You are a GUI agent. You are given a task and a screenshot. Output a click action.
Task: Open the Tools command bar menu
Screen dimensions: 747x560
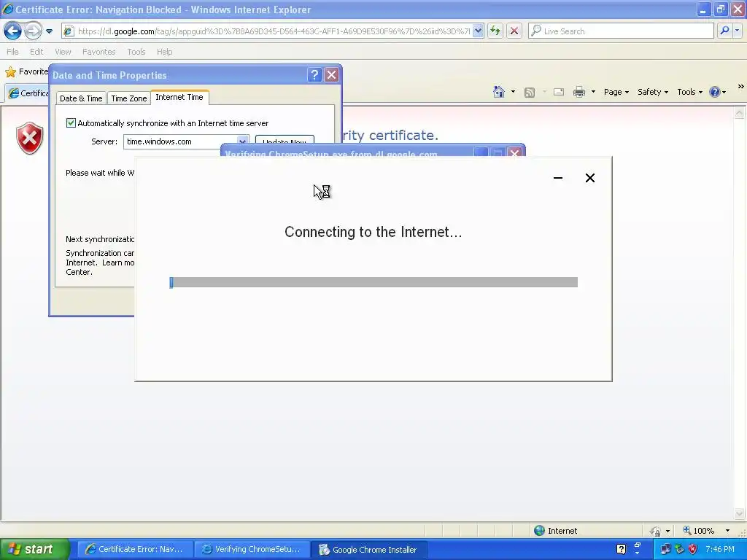tap(690, 92)
